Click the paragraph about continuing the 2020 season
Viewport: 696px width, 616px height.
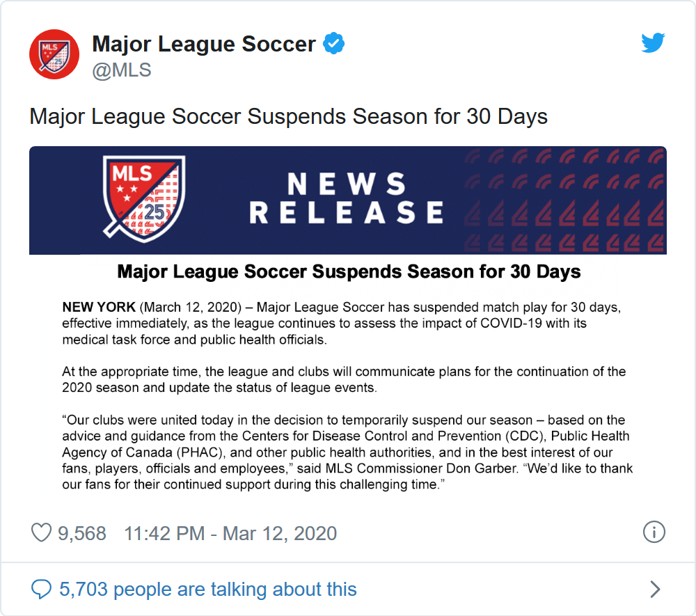tap(344, 379)
